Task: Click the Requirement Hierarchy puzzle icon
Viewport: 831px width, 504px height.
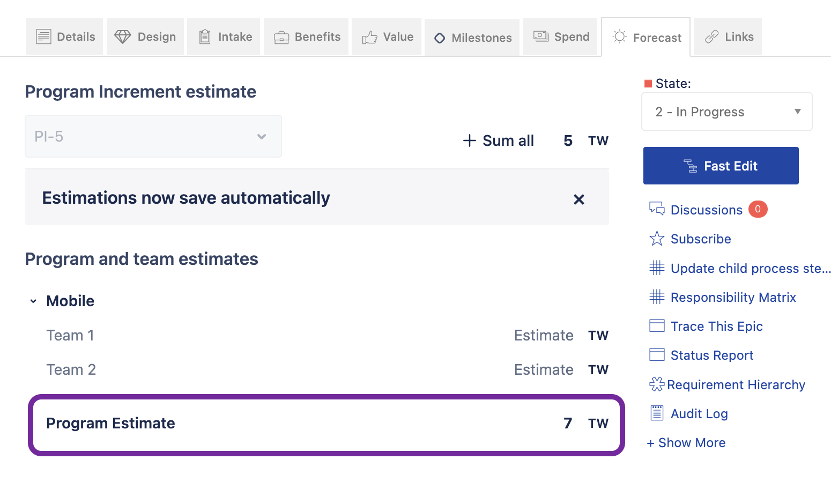Action: (657, 384)
